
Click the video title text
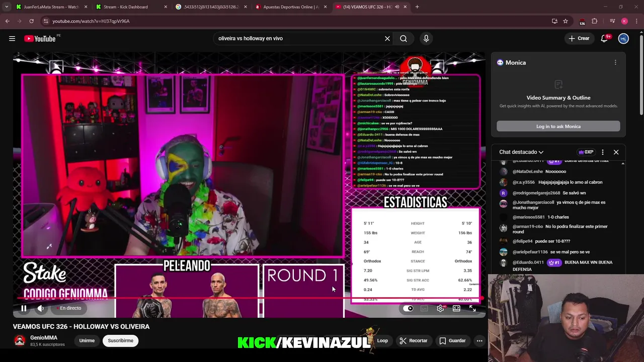point(81,326)
